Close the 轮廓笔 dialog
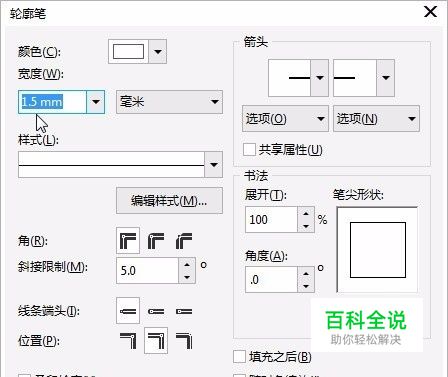The width and height of the screenshot is (448, 377). click(x=430, y=12)
